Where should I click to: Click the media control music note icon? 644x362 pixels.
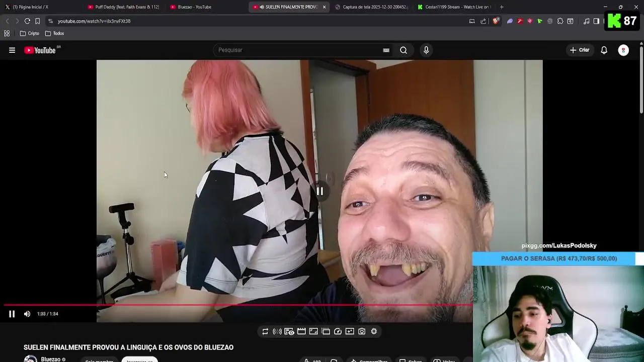[x=587, y=21]
